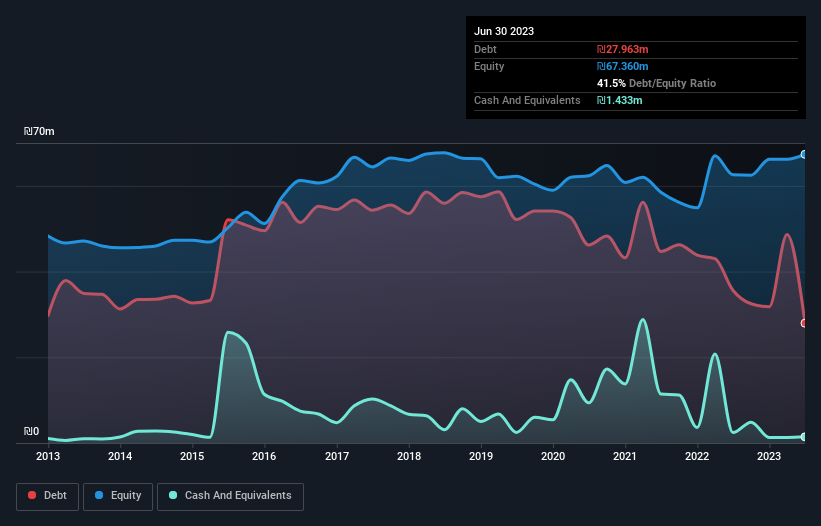Click the ₪67.360m equity value
Screen dimensions: 821x526
(x=623, y=66)
